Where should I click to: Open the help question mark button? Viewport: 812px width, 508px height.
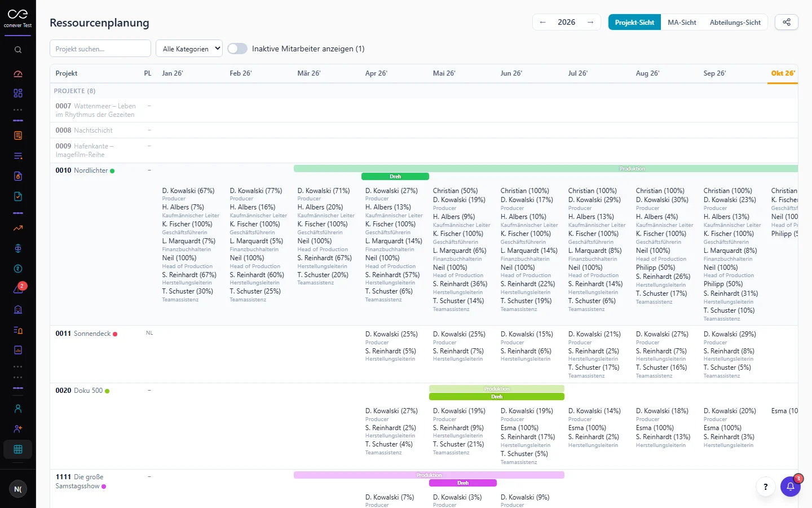[766, 487]
